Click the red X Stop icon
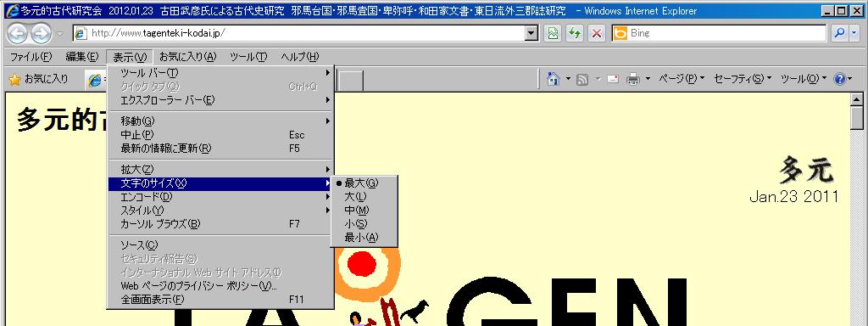The height and width of the screenshot is (326, 868). [596, 33]
